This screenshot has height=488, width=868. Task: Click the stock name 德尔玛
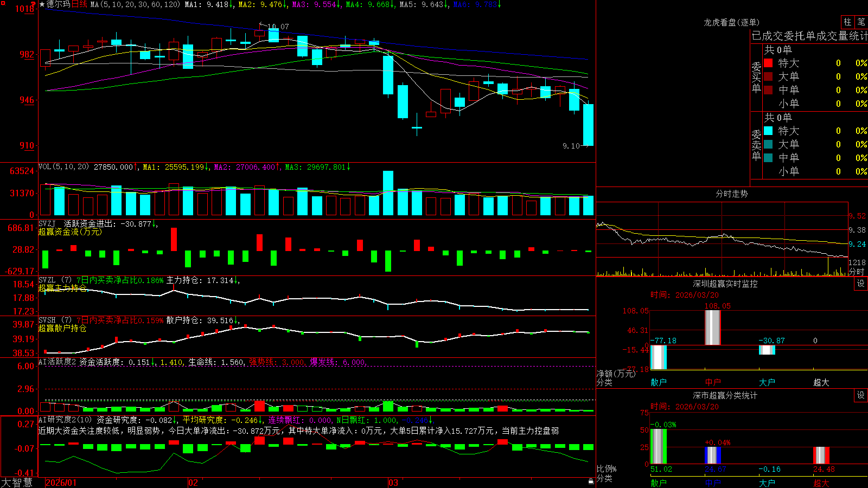[x=59, y=4]
